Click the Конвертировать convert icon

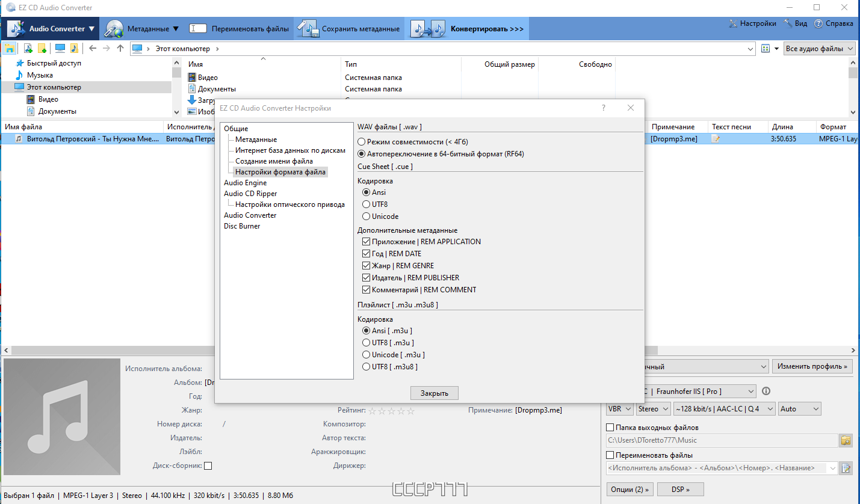coord(428,29)
